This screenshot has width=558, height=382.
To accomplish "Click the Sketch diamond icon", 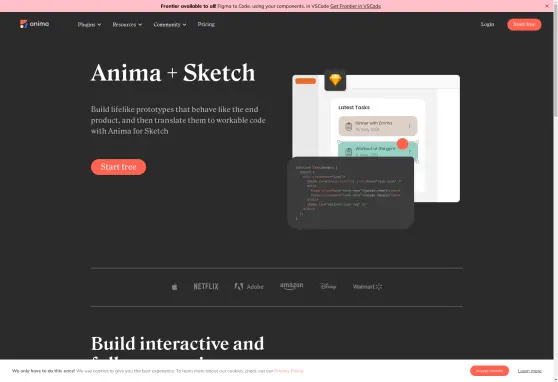I will pos(335,80).
